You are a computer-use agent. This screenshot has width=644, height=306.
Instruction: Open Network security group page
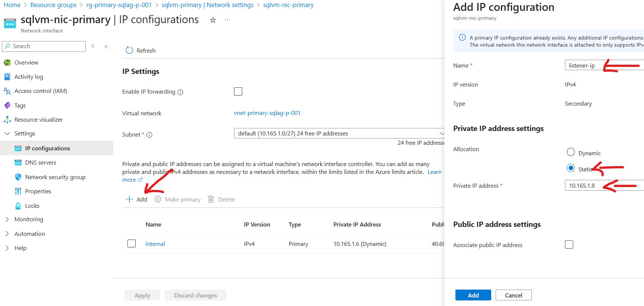(55, 177)
